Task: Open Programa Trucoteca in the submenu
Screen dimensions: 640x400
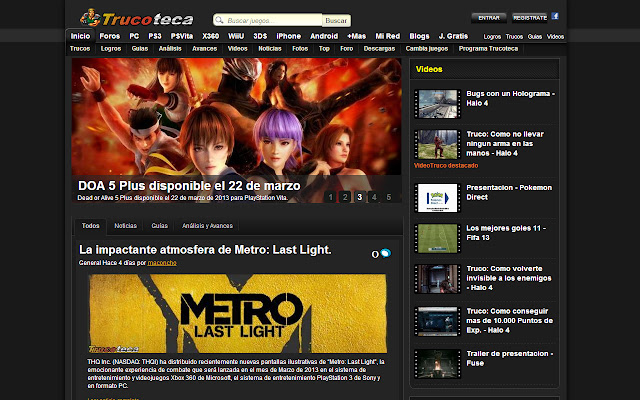Action: 488,49
